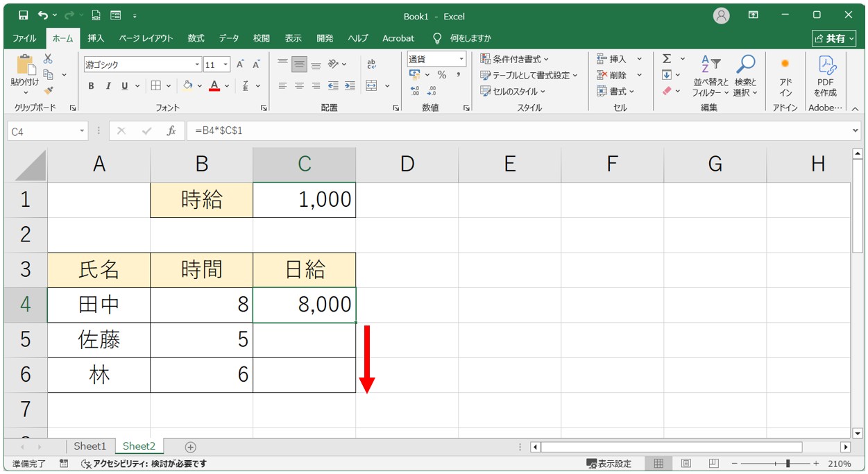Toggle Wrap Text (ab) button
Screen dimensions: 868x474
(372, 65)
